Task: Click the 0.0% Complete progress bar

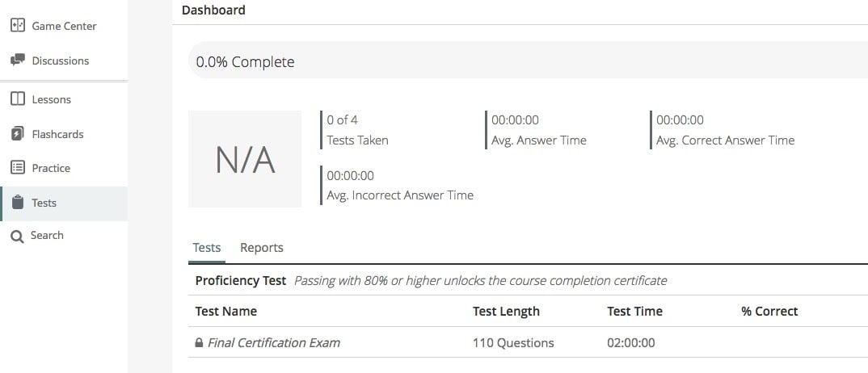Action: [528, 60]
